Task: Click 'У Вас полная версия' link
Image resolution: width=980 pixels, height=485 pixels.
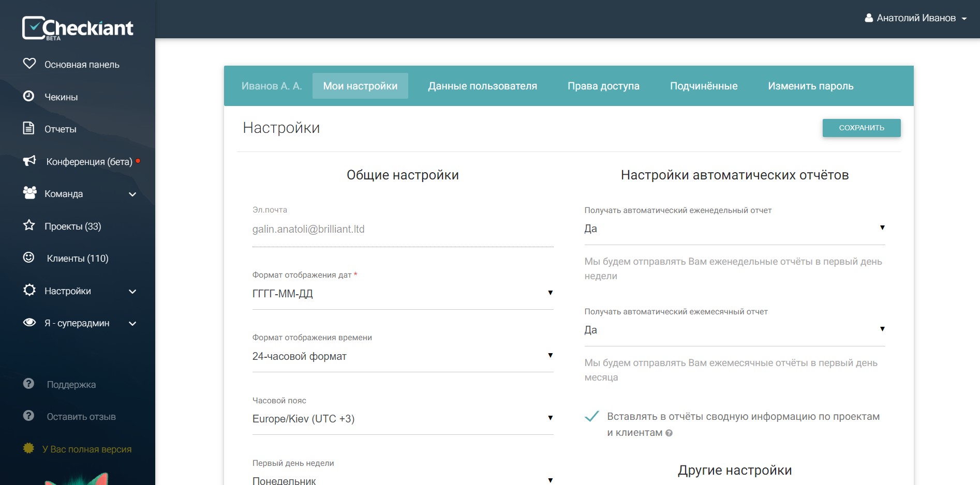Action: (x=87, y=449)
